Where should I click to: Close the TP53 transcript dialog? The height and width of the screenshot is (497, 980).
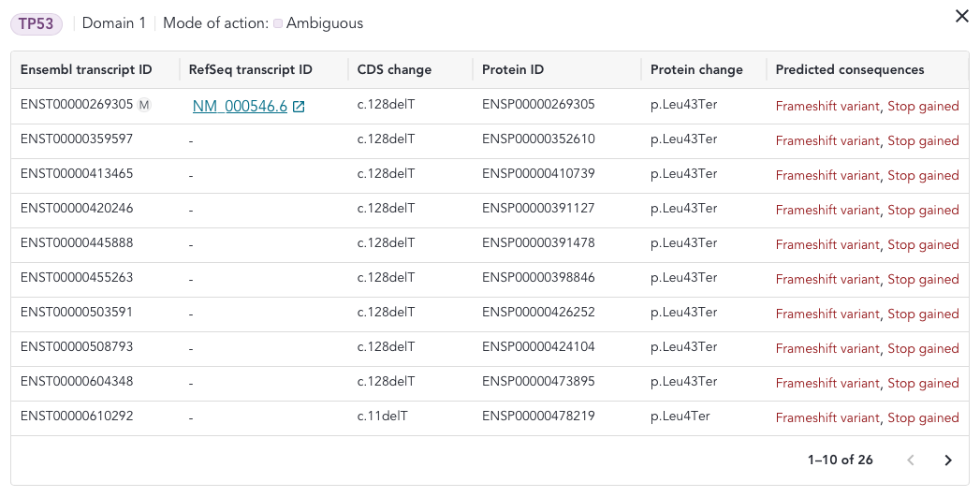pos(962,16)
